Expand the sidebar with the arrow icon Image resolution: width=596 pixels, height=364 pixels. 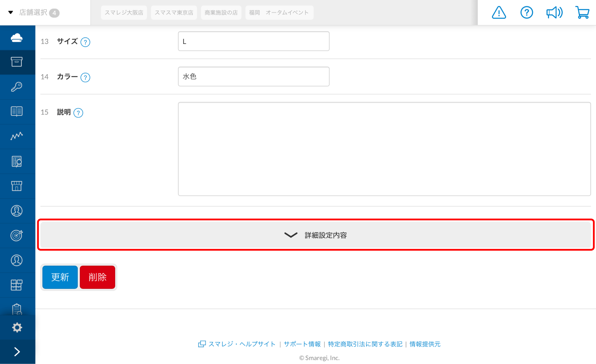click(x=17, y=352)
